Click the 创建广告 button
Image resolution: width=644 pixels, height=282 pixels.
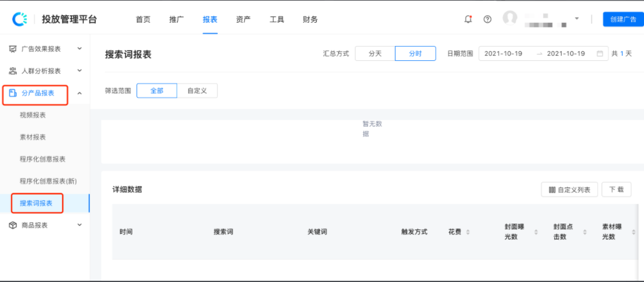623,19
